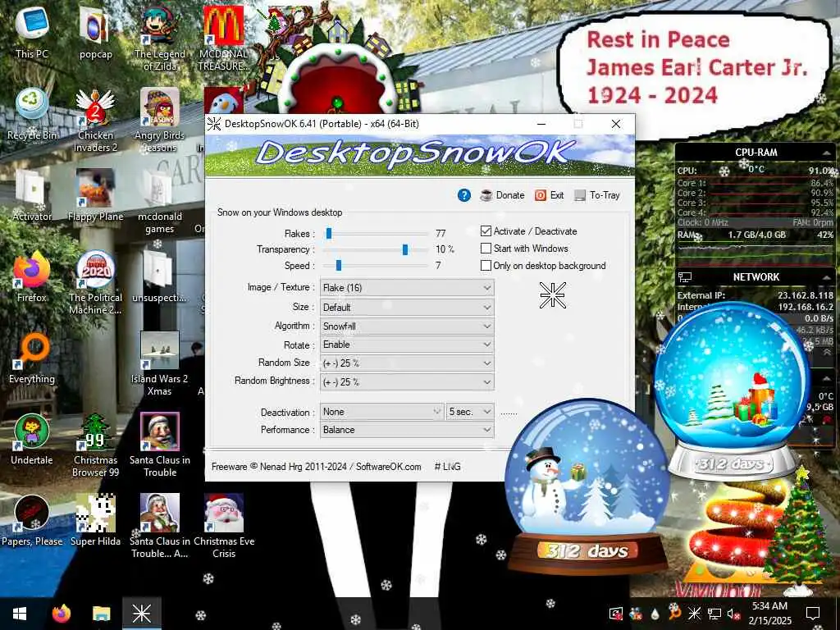The height and width of the screenshot is (630, 840).
Task: Open Firefox from the taskbar
Action: [x=61, y=614]
